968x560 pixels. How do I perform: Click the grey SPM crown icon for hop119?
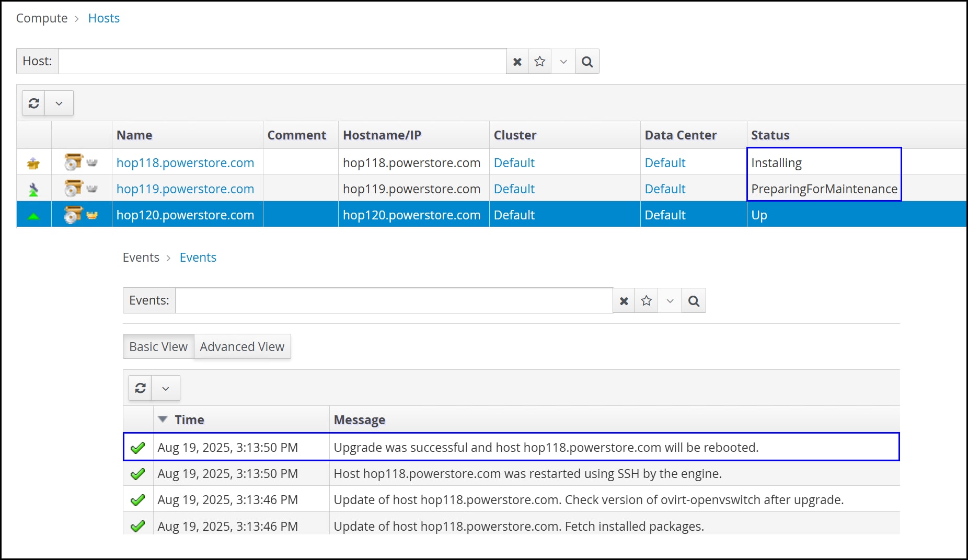click(x=92, y=189)
